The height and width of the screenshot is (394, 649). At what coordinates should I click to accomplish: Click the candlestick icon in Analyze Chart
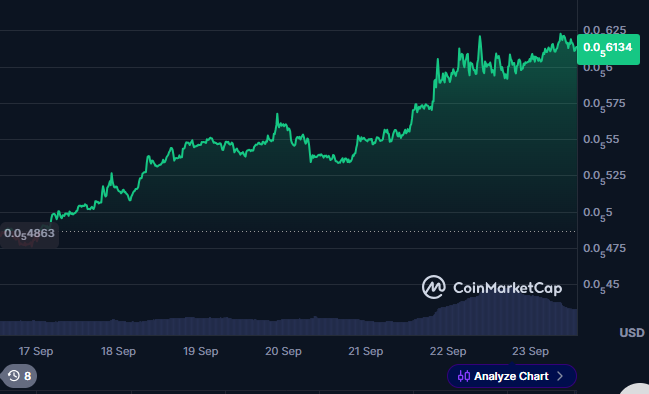pyautogui.click(x=464, y=376)
